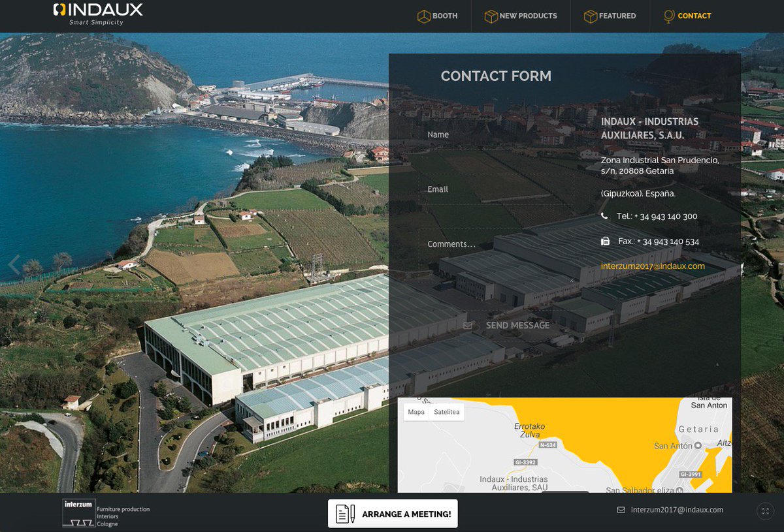Click the footer envelope icon
The width and height of the screenshot is (784, 532).
pos(621,510)
